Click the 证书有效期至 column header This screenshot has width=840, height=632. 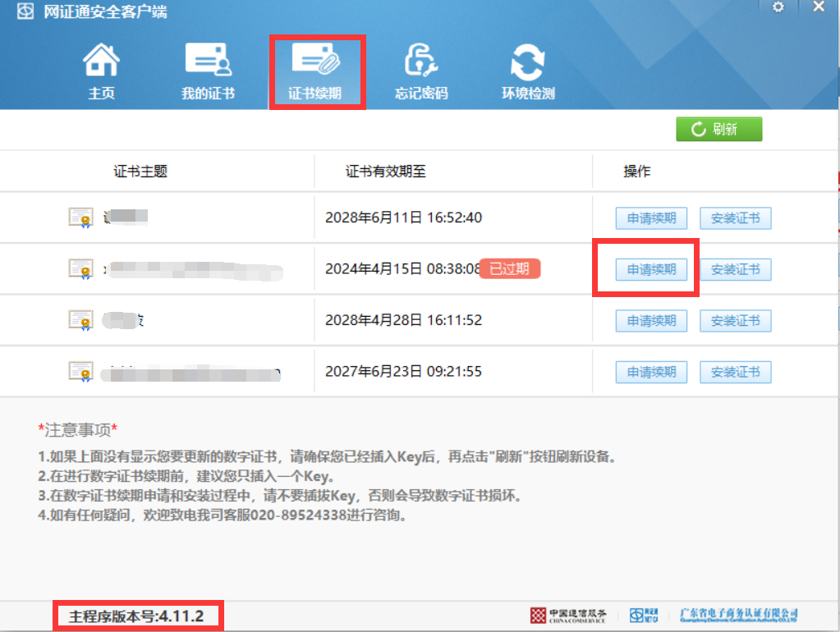tap(386, 172)
